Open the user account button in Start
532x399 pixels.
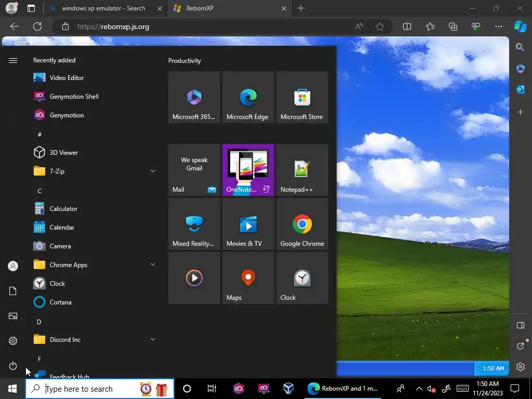tap(13, 266)
